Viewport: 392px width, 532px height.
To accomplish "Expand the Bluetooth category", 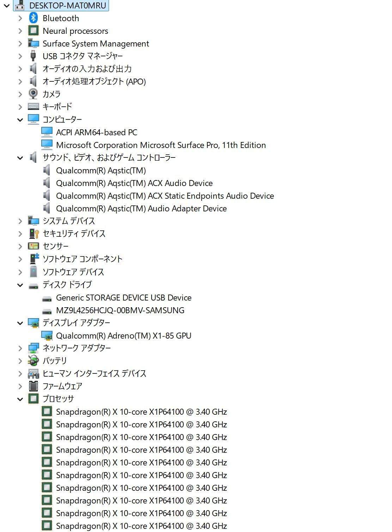I will [x=20, y=18].
